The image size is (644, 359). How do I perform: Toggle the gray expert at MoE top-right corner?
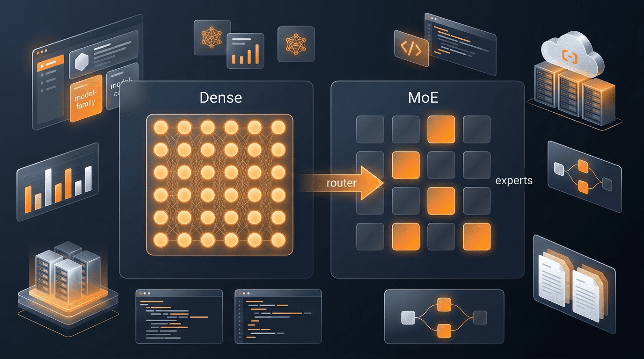coord(477,129)
